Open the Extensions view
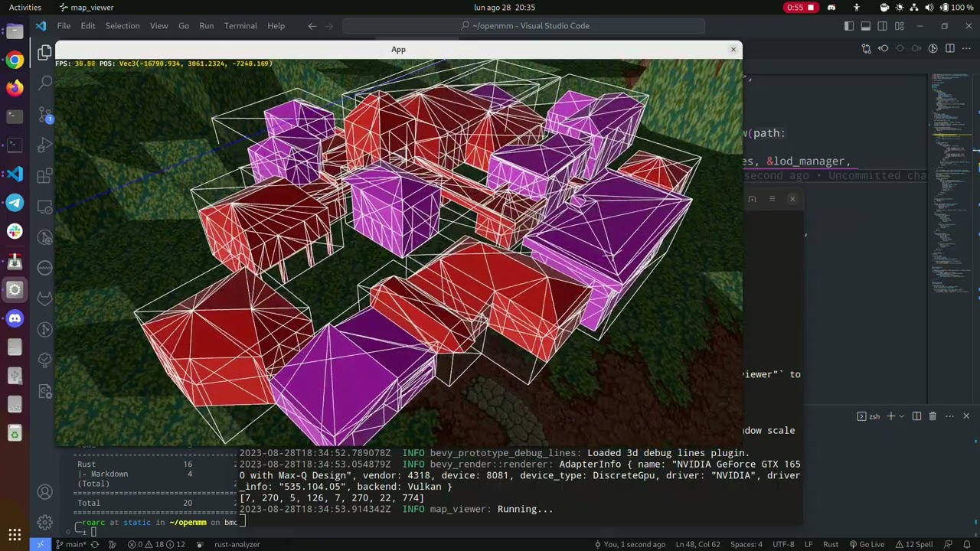Screen dimensions: 980x551 (x=44, y=175)
